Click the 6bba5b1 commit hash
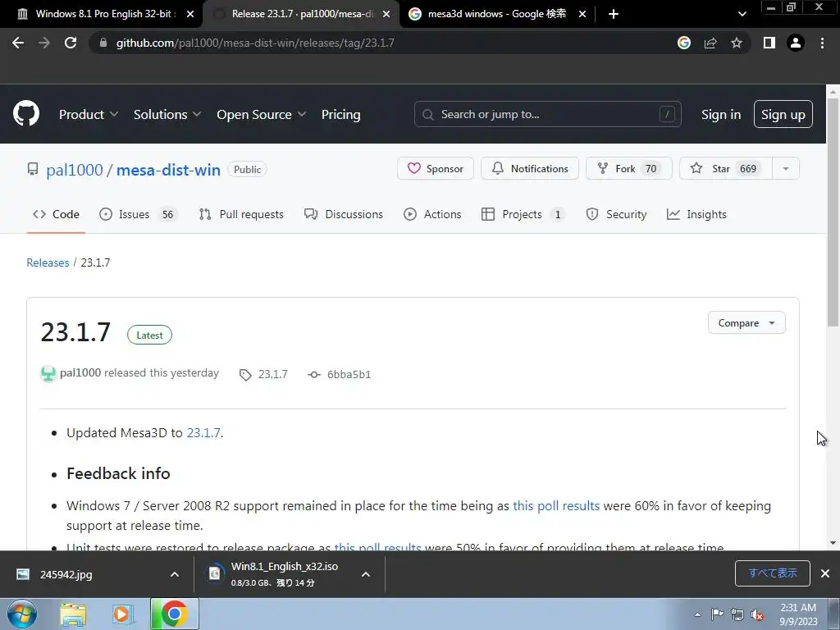 click(349, 374)
